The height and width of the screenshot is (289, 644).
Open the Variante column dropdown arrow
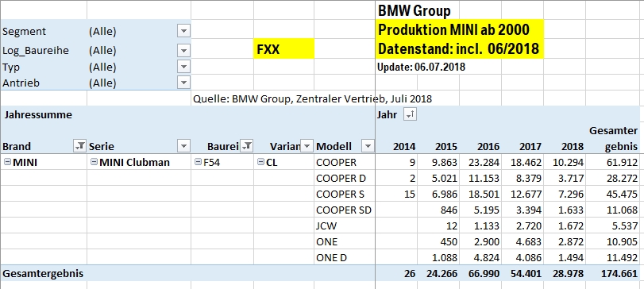click(307, 146)
